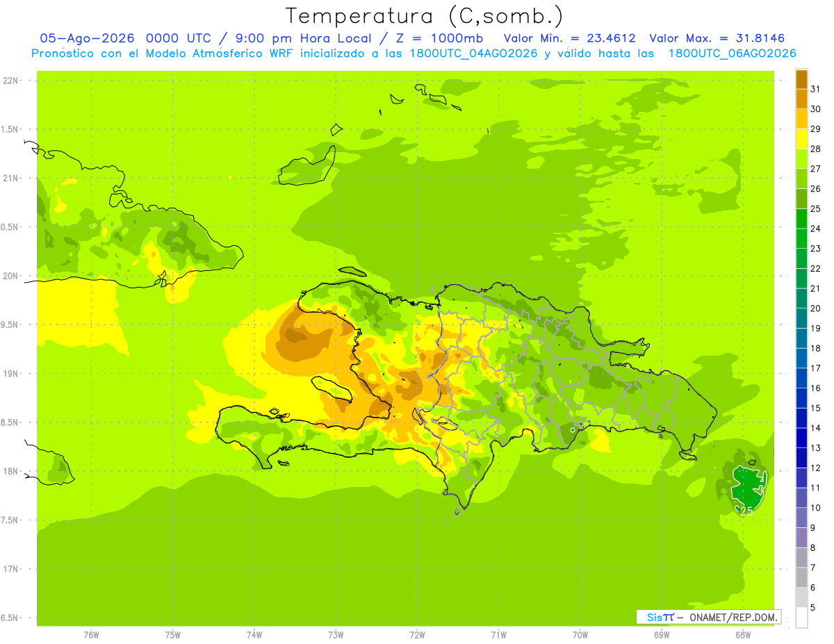
Task: Click the "17N" latitude axis label
Action: [12, 569]
